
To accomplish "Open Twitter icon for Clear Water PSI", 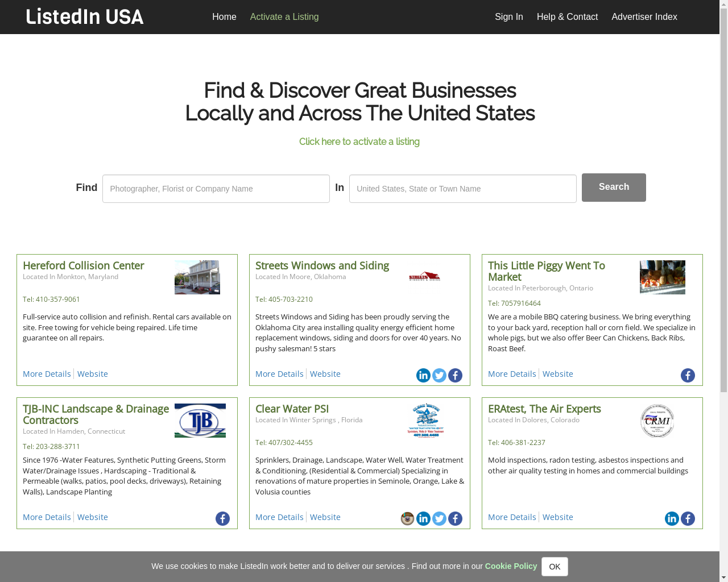I will tap(439, 518).
